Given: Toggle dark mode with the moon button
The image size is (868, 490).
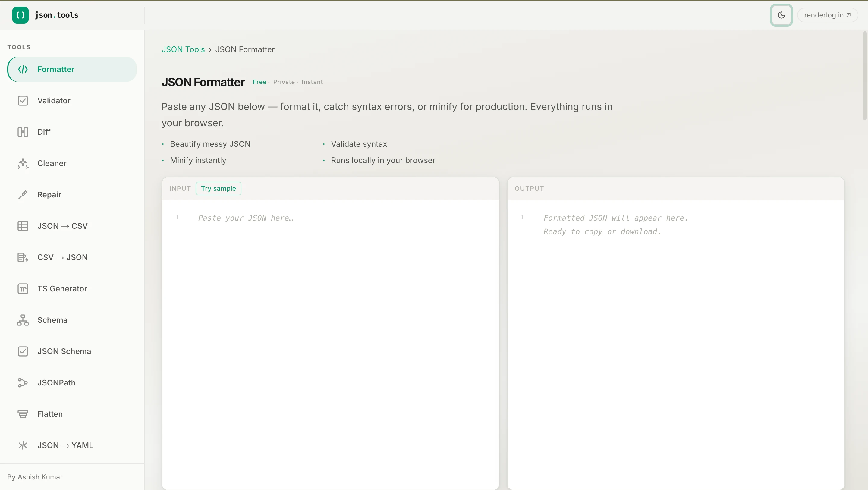Looking at the screenshot, I should coord(781,15).
